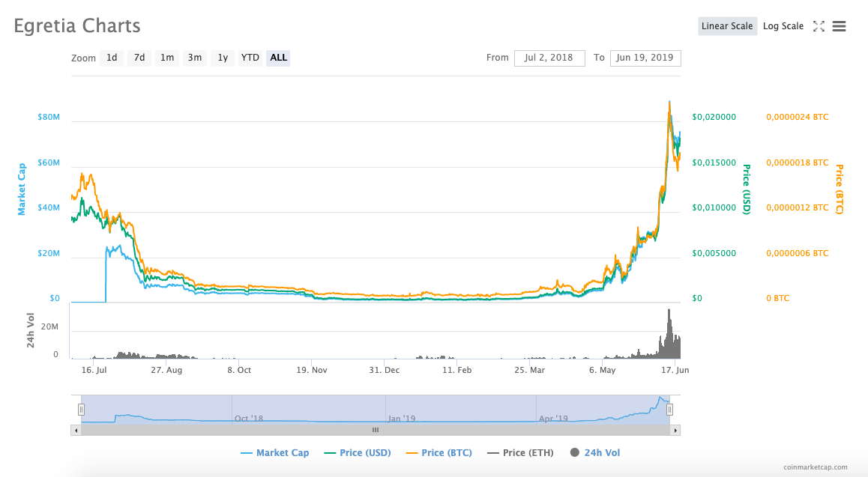Switch the chart to Log Scale

(783, 25)
